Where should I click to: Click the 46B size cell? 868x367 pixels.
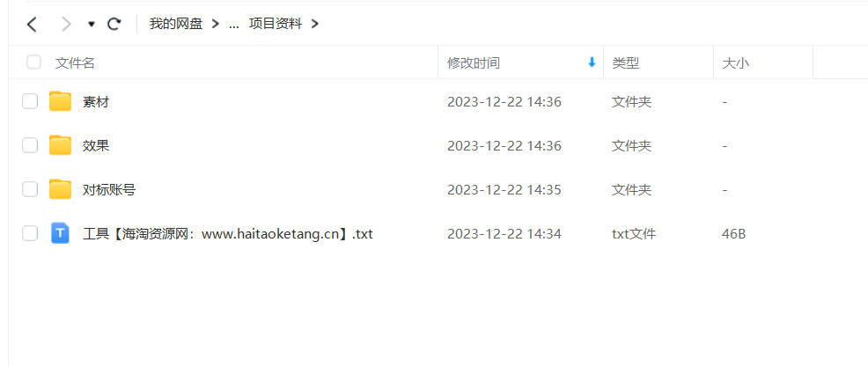pyautogui.click(x=733, y=234)
